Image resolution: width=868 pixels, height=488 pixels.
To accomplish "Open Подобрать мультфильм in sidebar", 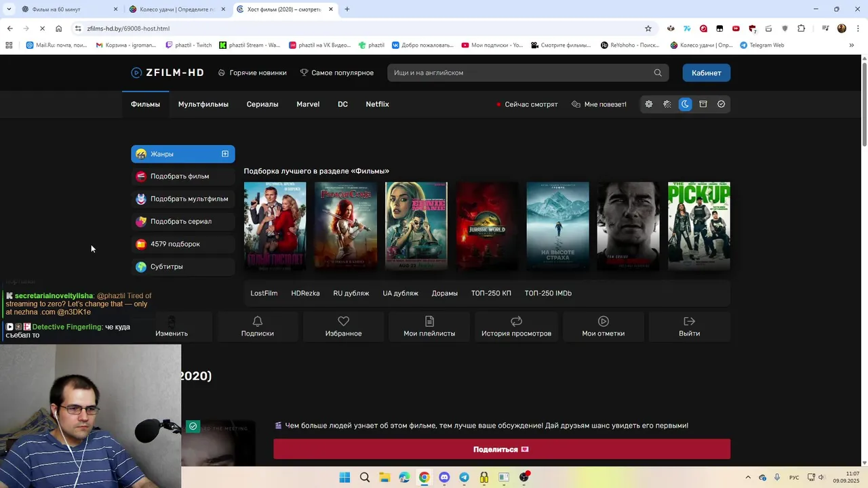I will coord(183,199).
